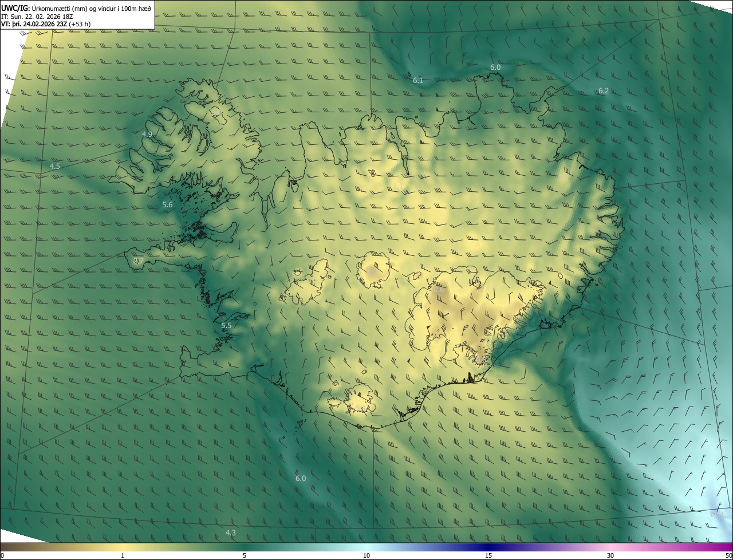Select the 6.2 value label on the map
This screenshot has height=560, width=733.
pos(604,91)
